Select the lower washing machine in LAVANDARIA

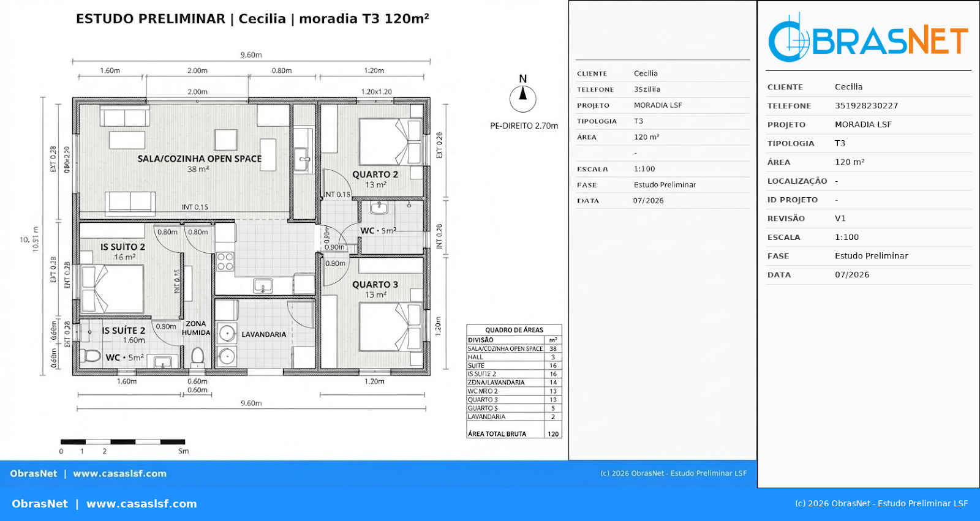227,356
